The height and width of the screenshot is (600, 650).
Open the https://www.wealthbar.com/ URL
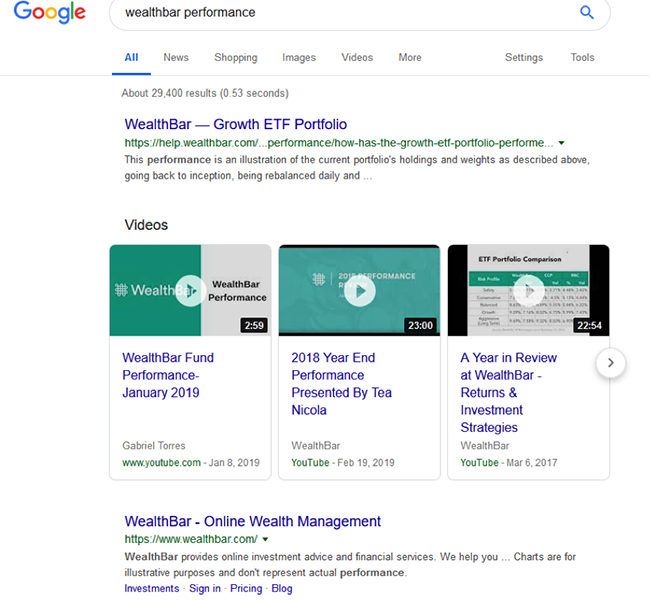point(191,539)
